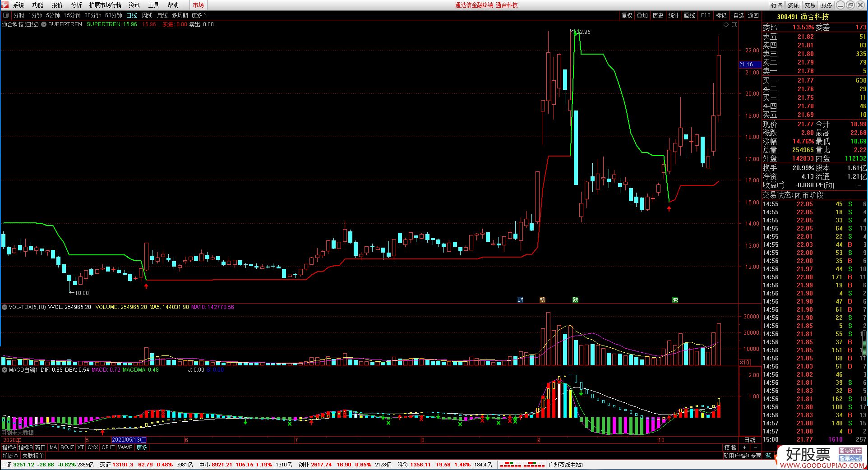Select the 指标B tab
This screenshot has width=868, height=470.
pos(26,447)
